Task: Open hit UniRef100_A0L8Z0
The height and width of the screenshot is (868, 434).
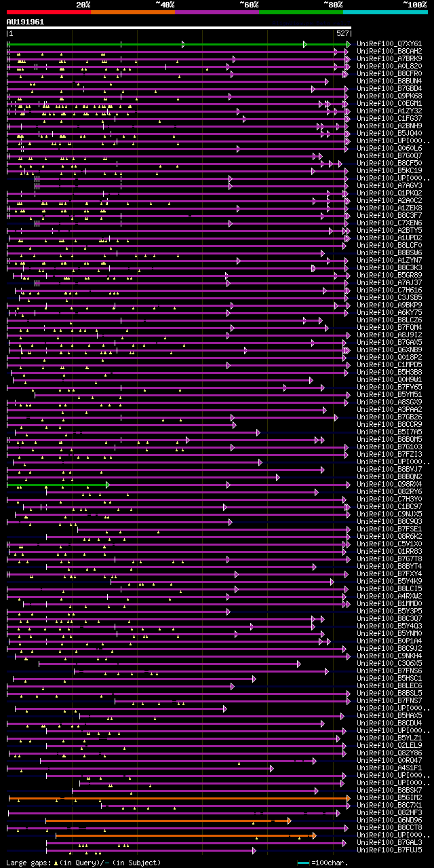Action: 389,67
